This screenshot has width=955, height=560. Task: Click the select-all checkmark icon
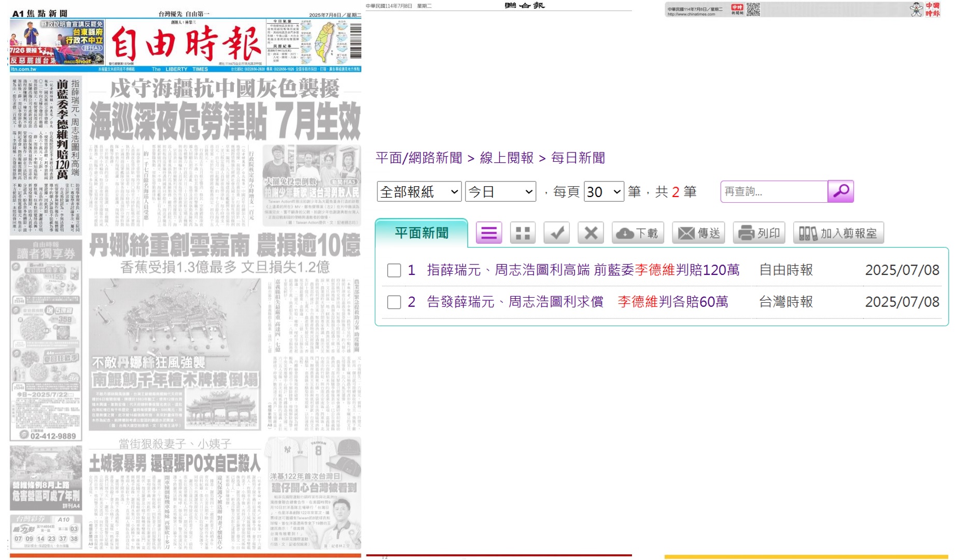557,233
